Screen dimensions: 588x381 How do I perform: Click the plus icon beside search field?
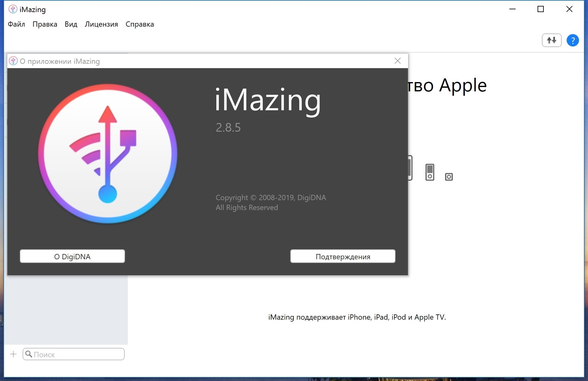tap(13, 354)
